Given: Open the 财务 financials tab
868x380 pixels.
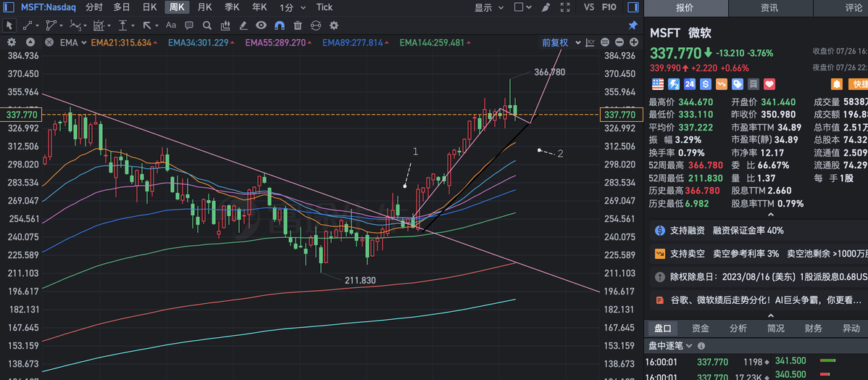Looking at the screenshot, I should pos(814,329).
